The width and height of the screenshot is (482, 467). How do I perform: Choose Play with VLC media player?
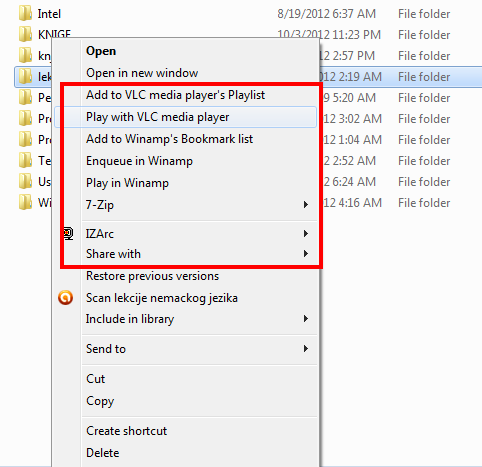(x=185, y=117)
